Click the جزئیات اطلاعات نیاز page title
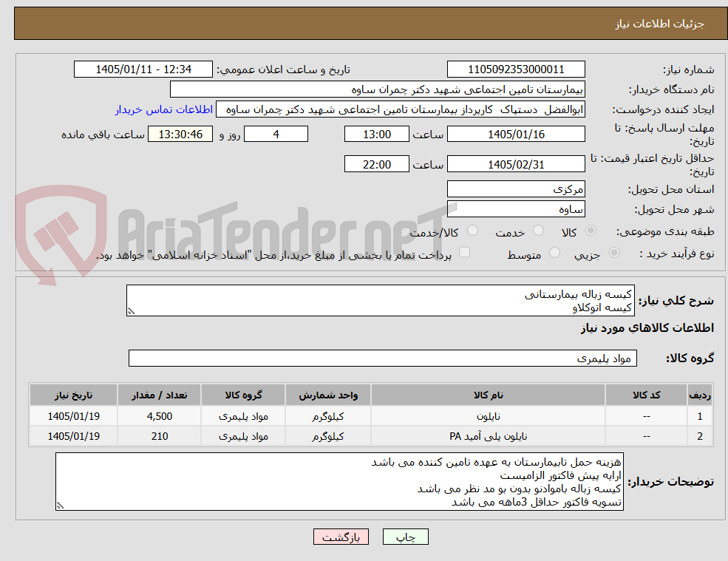728x561 pixels. (x=660, y=24)
